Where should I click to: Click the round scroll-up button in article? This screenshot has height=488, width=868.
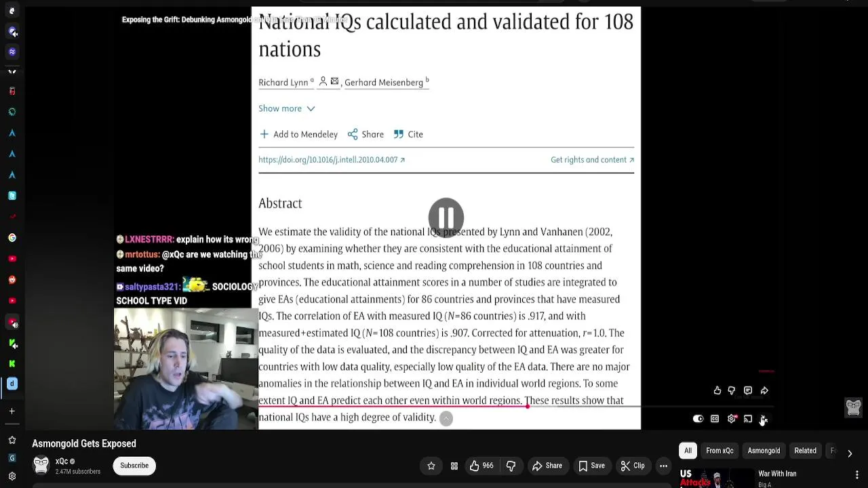click(446, 419)
